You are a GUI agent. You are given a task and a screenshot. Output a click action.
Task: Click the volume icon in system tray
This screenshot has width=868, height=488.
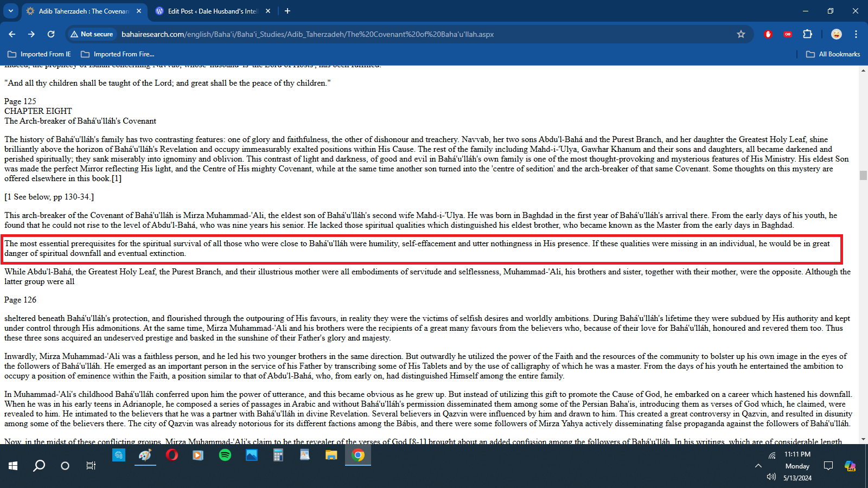click(x=771, y=477)
